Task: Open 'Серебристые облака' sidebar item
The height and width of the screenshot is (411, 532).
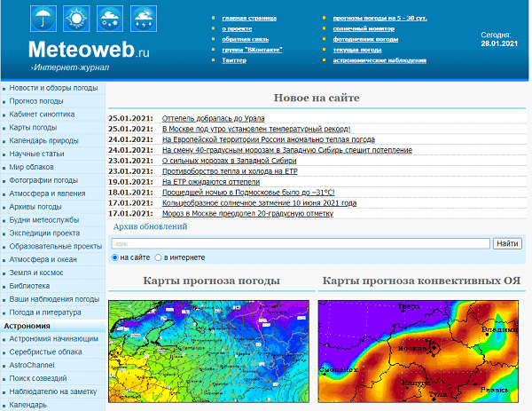Action: click(x=45, y=352)
